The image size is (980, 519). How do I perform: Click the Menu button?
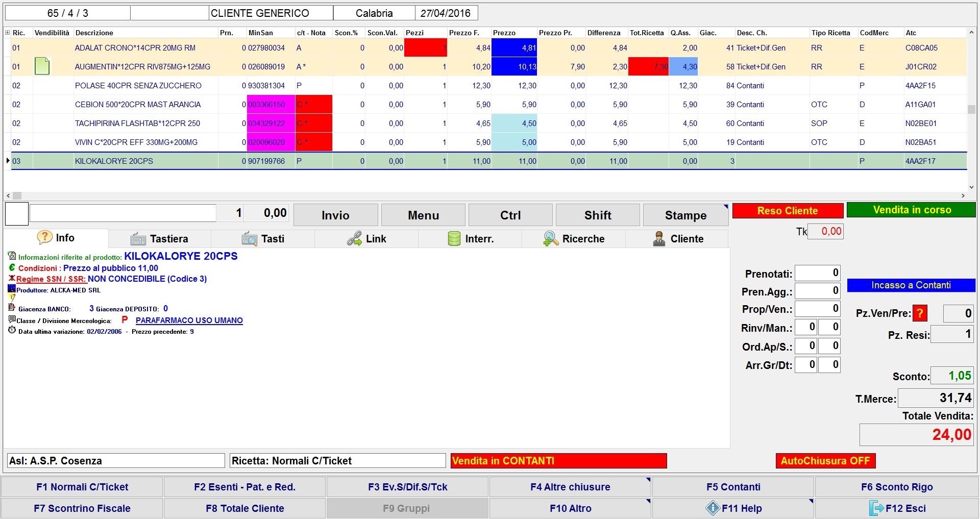423,215
